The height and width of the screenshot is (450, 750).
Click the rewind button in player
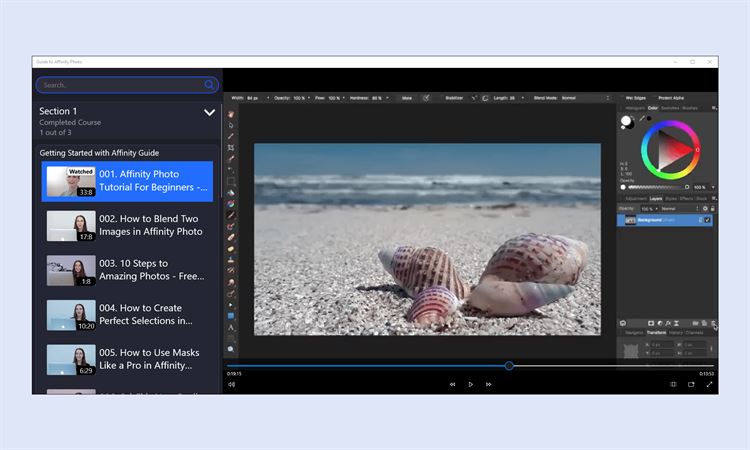coord(452,384)
